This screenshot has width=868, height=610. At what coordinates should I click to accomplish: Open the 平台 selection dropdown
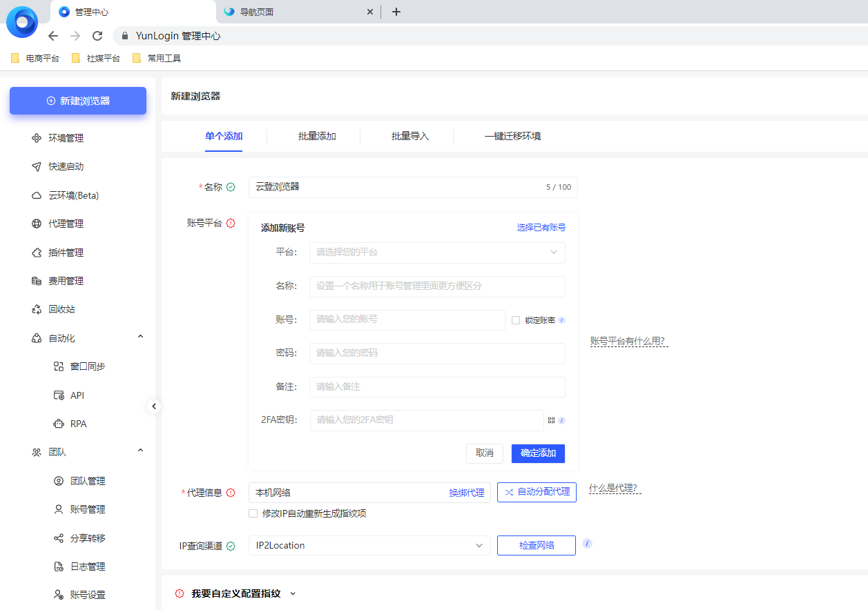coord(436,253)
